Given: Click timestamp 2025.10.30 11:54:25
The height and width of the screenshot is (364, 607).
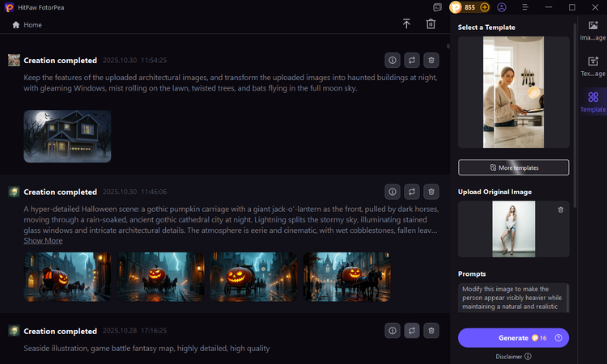Looking at the screenshot, I should click(134, 61).
